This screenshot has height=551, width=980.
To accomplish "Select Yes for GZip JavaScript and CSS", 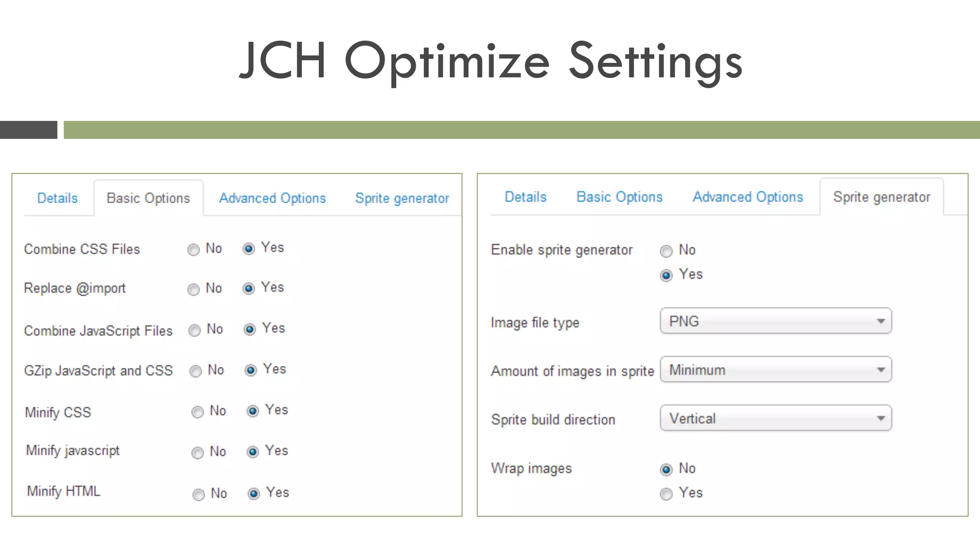I will [251, 370].
